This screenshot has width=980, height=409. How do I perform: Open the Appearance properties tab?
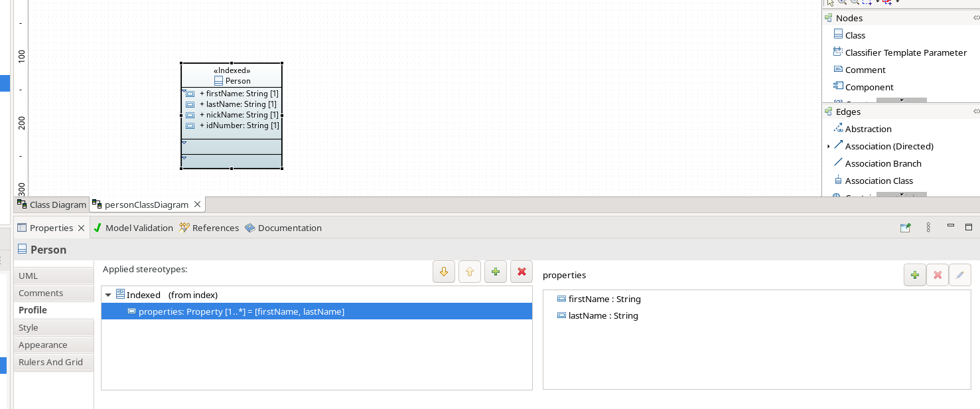pos(43,345)
